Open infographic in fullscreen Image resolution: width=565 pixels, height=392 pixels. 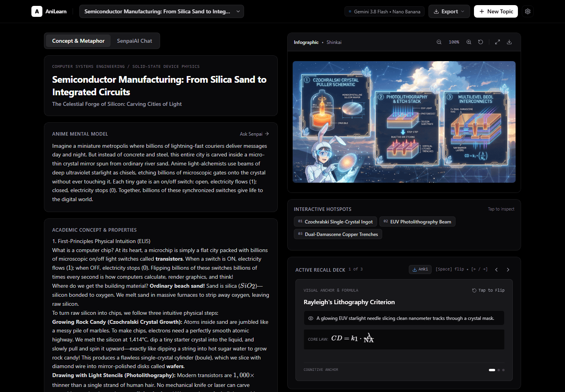click(498, 42)
